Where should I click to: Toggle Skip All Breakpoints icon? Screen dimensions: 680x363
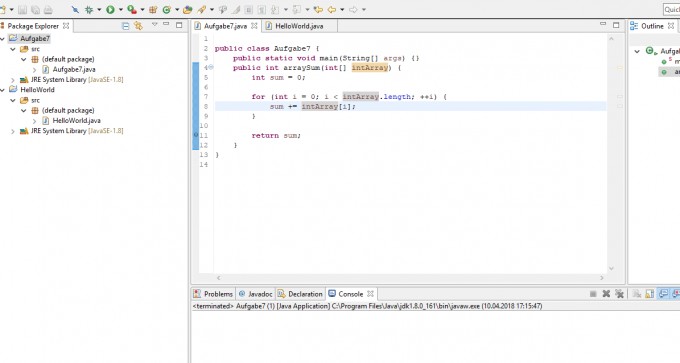pyautogui.click(x=75, y=10)
